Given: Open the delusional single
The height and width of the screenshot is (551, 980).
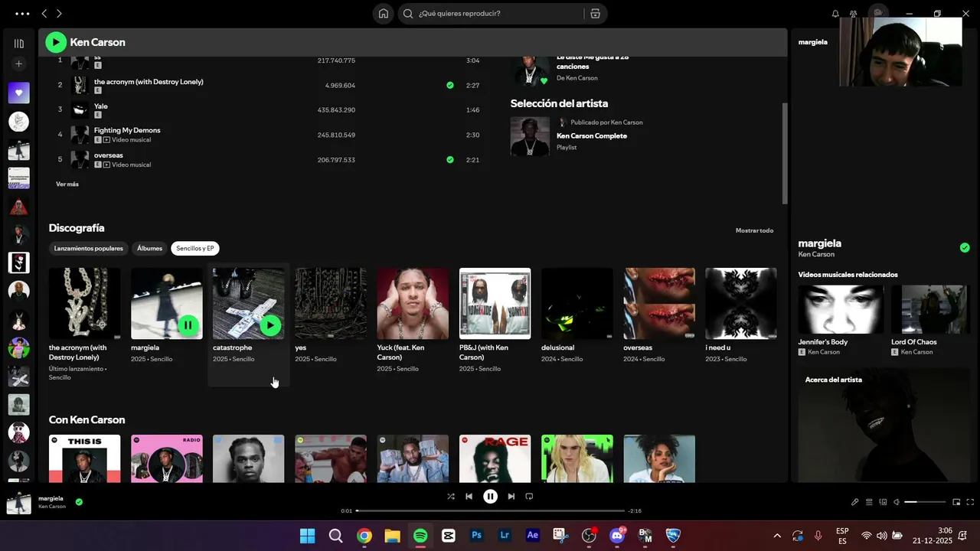Looking at the screenshot, I should (x=577, y=304).
